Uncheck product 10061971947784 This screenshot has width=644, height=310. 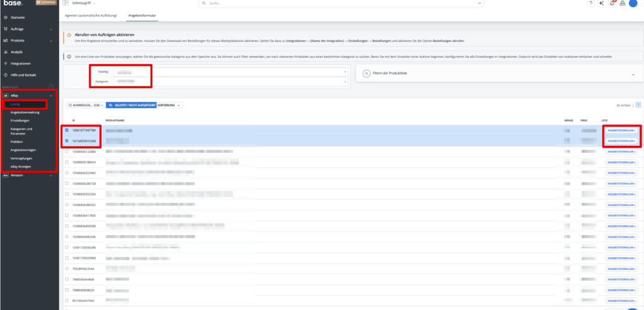(67, 130)
